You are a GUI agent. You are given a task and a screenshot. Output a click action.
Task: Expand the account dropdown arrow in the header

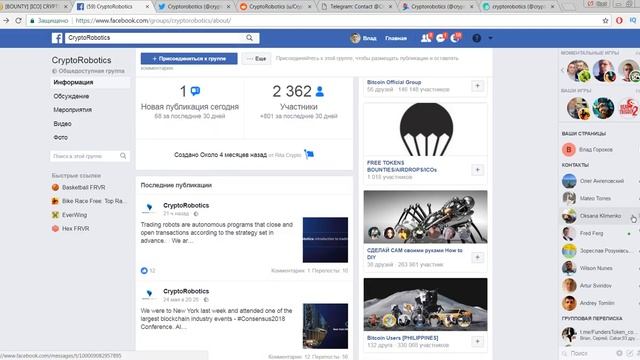(x=490, y=38)
